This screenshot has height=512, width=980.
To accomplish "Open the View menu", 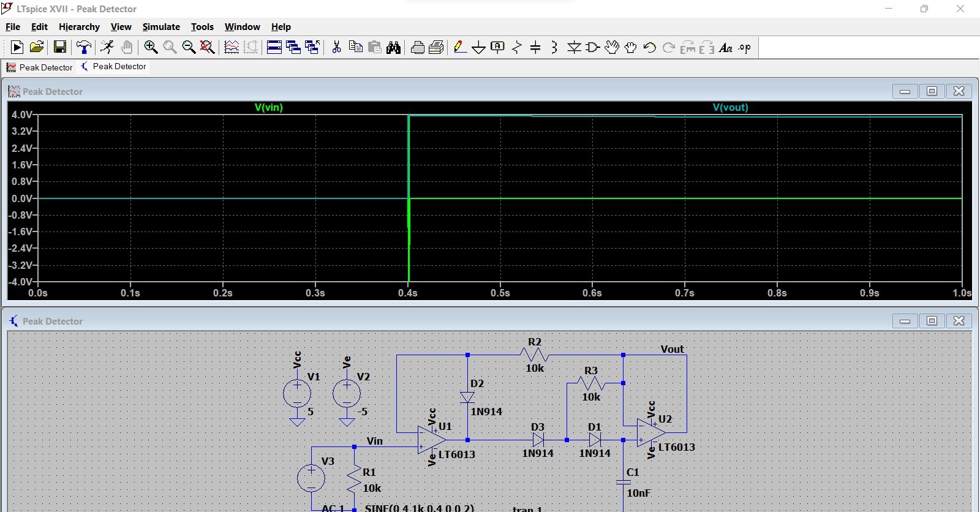I will coord(121,27).
